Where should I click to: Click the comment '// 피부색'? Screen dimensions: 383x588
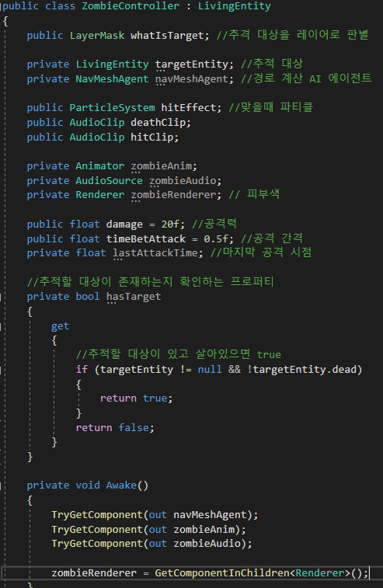tap(254, 194)
